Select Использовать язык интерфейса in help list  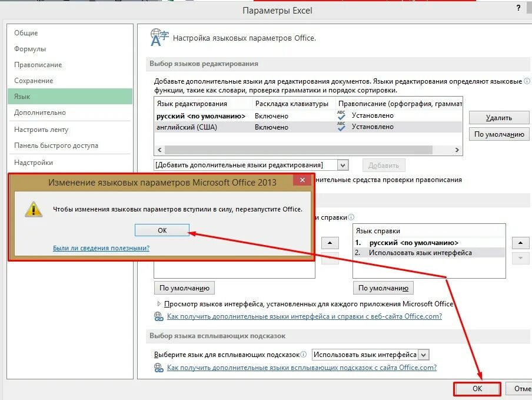click(x=429, y=253)
